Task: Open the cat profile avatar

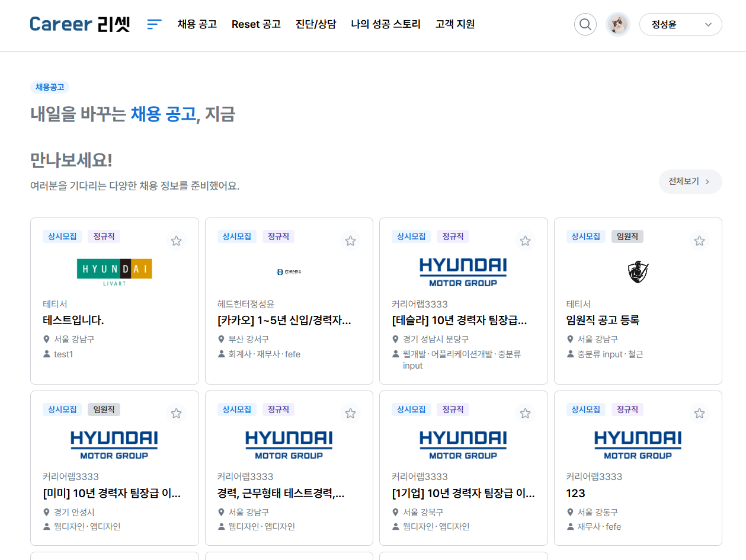Action: click(x=618, y=24)
